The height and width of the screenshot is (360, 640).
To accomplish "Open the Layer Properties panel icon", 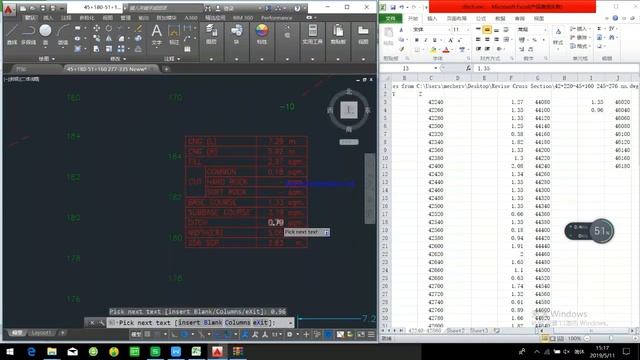I will 211,31.
